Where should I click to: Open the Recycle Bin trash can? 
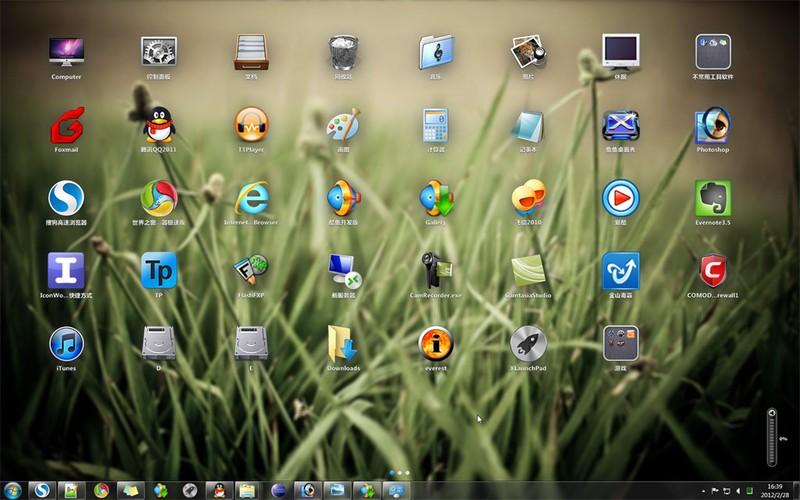343,52
